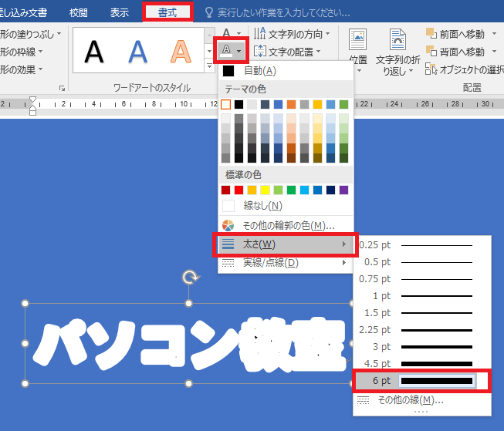The image size is (504, 431).
Task: Click the パソコン教室 WordArt text
Action: point(189,345)
